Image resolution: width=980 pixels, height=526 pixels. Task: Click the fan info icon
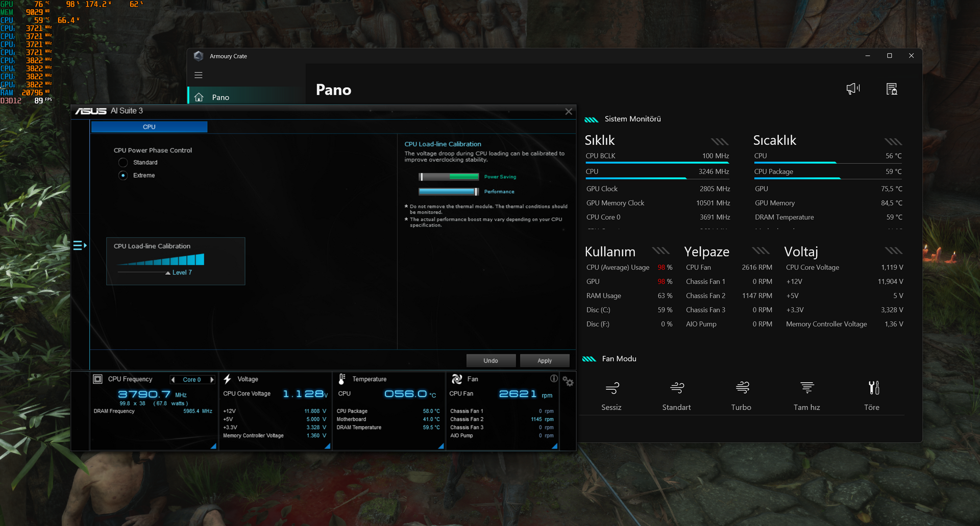[554, 379]
